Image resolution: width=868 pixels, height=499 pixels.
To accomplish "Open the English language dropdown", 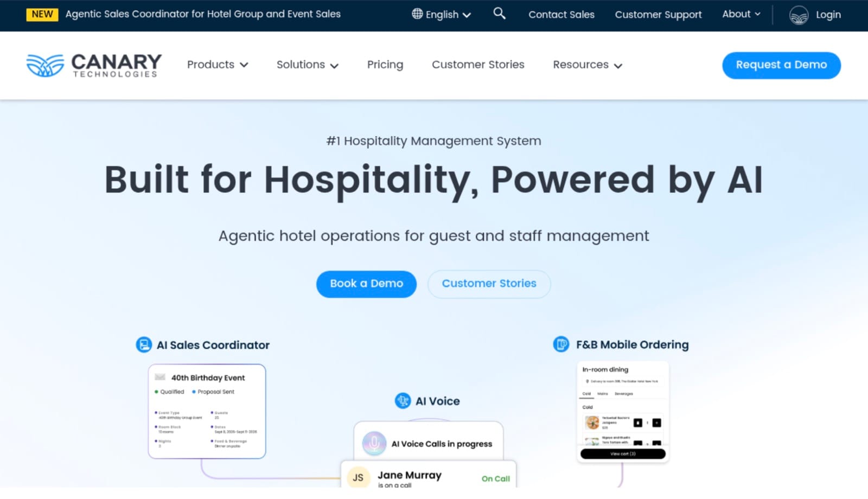I will pyautogui.click(x=442, y=15).
